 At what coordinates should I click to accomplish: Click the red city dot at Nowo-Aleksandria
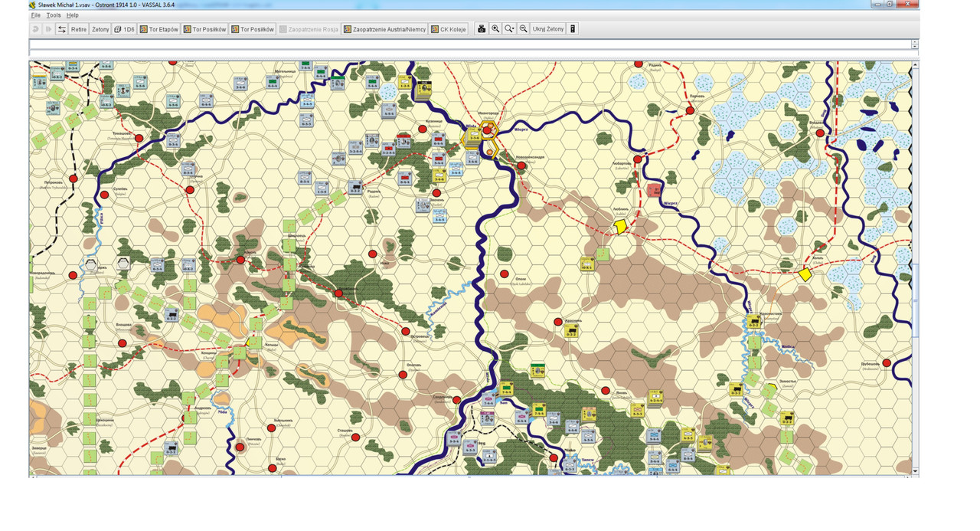[x=521, y=166]
